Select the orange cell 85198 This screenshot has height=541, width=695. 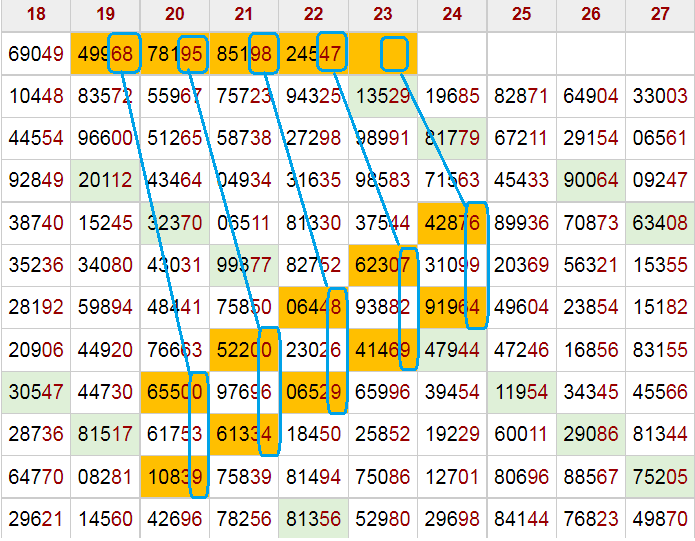click(x=244, y=53)
